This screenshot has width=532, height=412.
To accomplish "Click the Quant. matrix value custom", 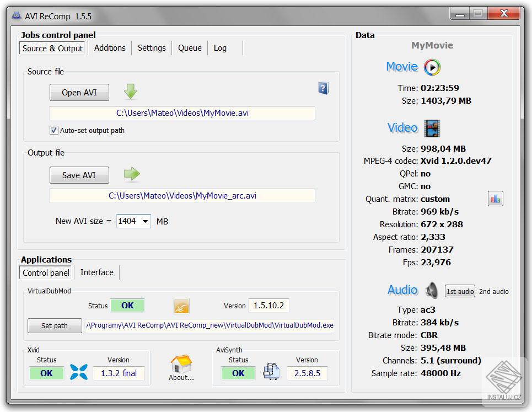I will (x=436, y=199).
